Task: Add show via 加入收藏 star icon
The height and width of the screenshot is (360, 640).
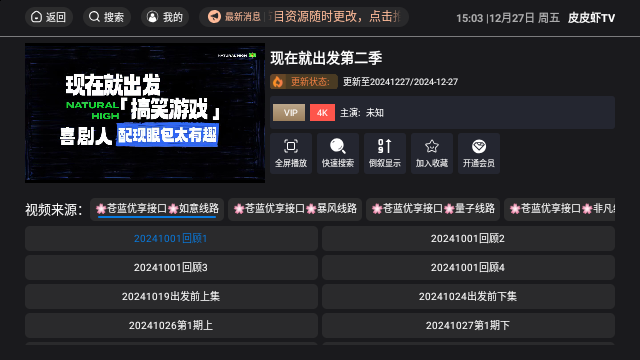Action: [x=432, y=153]
